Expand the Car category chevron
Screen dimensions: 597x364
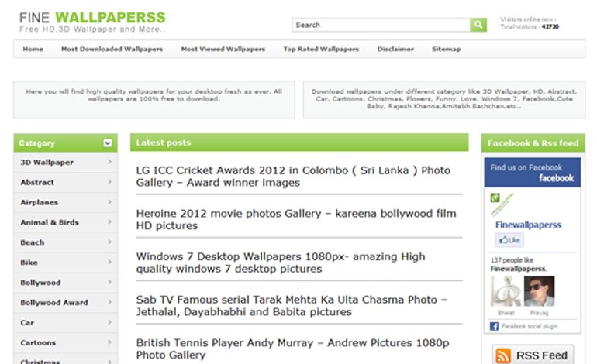pos(109,322)
